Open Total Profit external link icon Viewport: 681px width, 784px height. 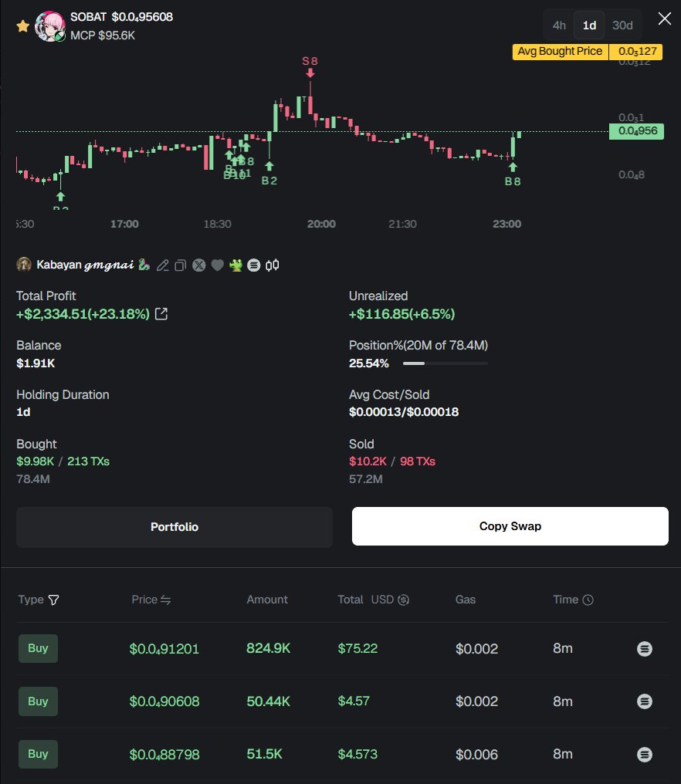point(163,314)
